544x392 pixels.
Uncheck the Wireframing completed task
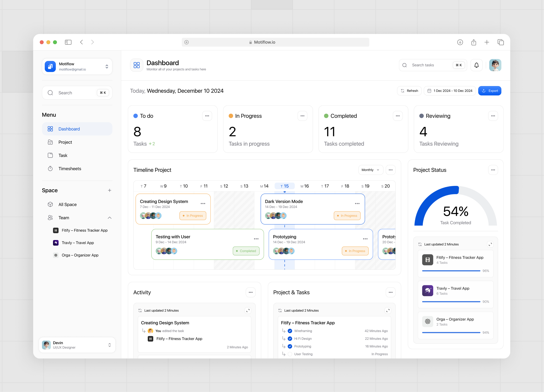[290, 331]
